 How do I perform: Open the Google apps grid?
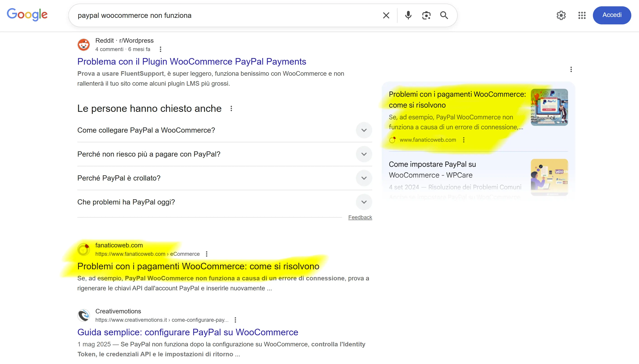tap(582, 15)
